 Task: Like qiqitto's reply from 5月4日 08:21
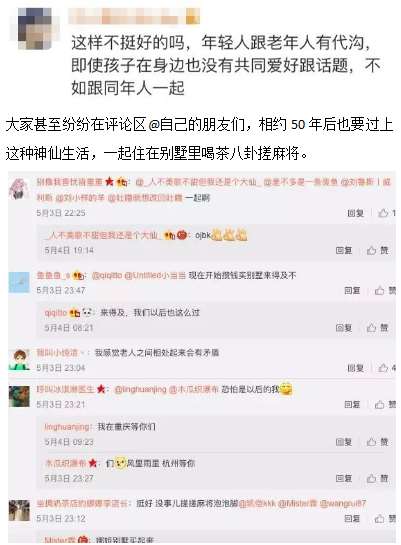[x=378, y=327]
